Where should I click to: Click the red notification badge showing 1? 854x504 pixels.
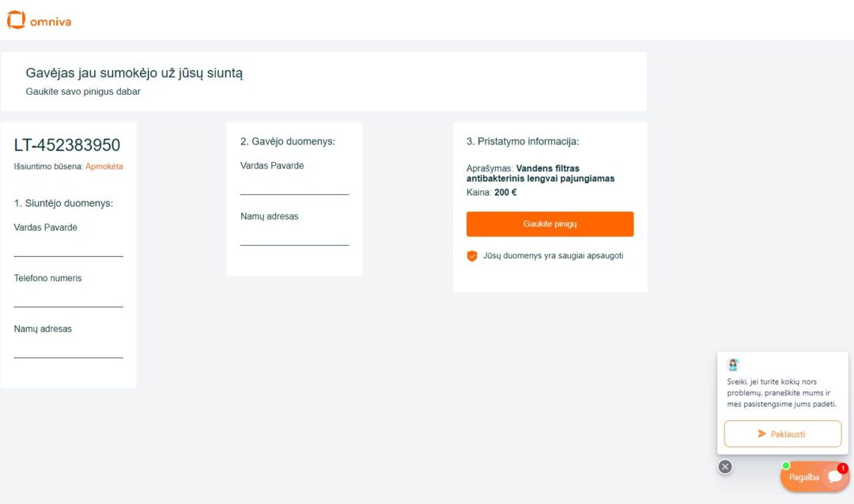pos(842,468)
